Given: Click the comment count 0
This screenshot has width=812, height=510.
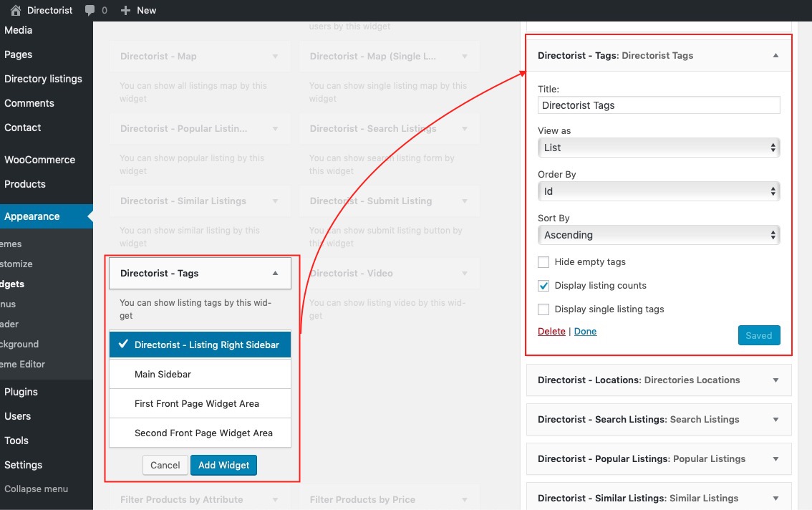Looking at the screenshot, I should coord(104,10).
